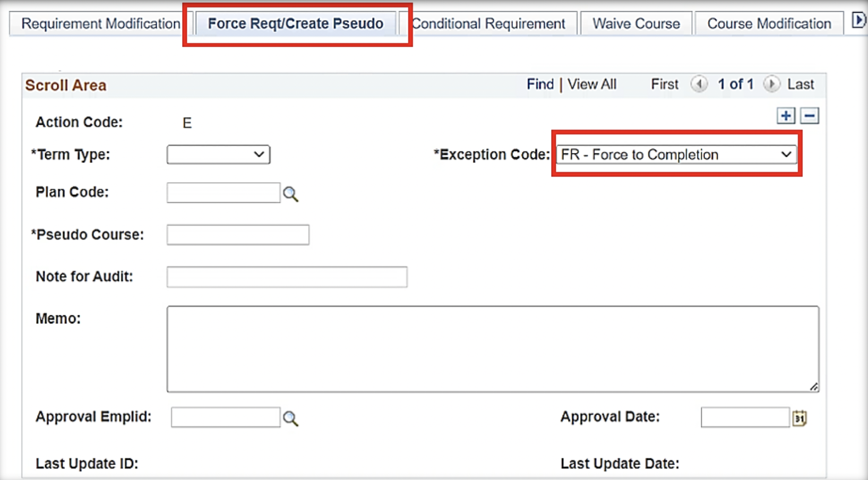Click the Find link
868x480 pixels.
point(540,84)
